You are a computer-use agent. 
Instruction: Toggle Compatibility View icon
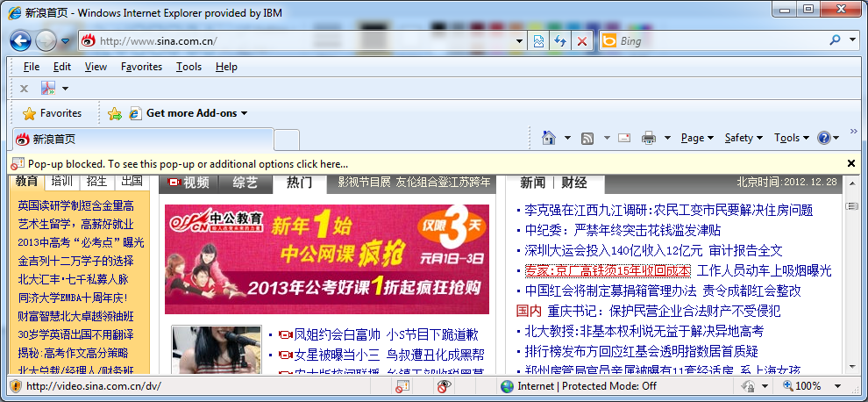pos(538,41)
